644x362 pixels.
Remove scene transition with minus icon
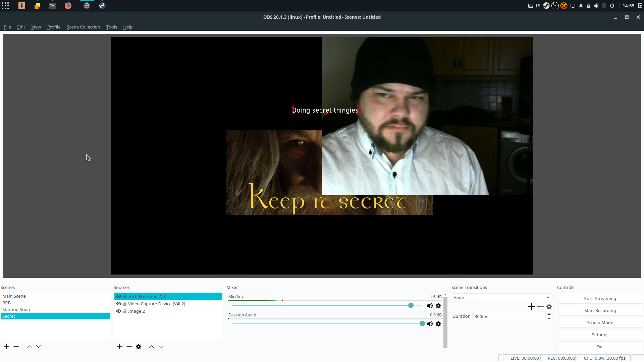(x=540, y=307)
